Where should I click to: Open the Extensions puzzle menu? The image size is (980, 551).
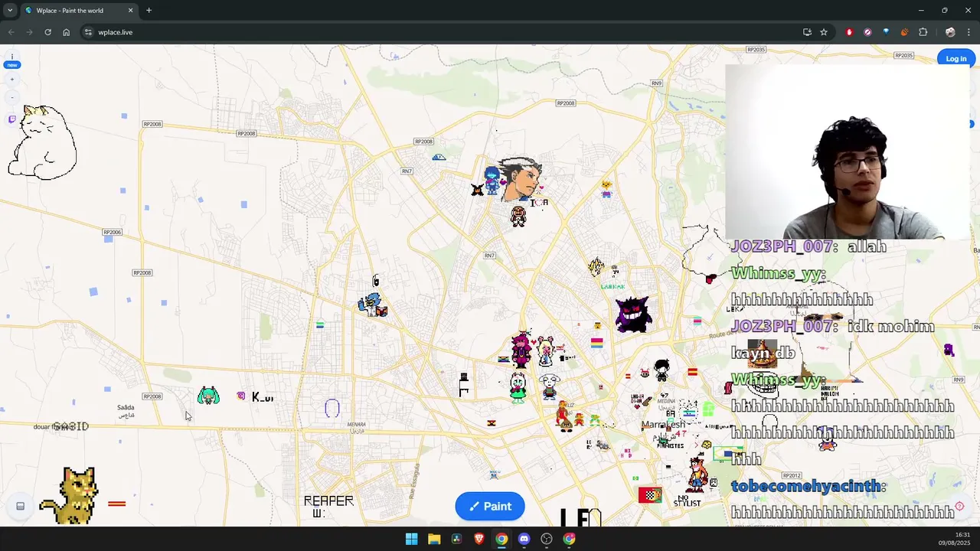click(923, 32)
